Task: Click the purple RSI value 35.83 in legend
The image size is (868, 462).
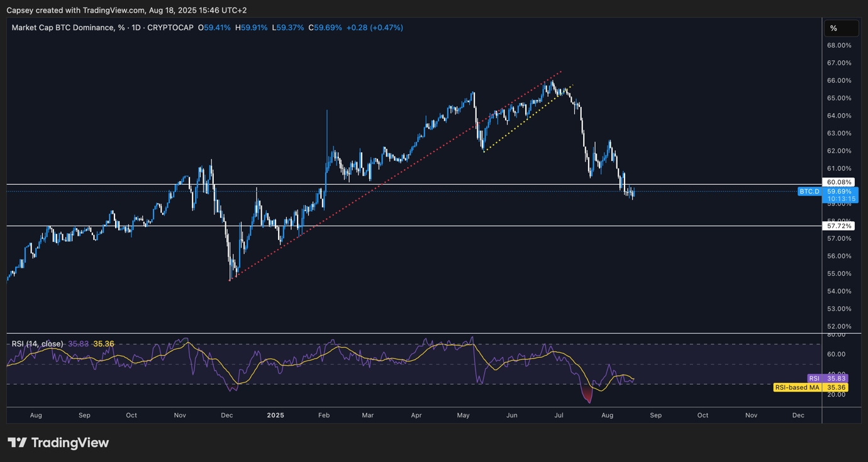Action: pyautogui.click(x=79, y=344)
